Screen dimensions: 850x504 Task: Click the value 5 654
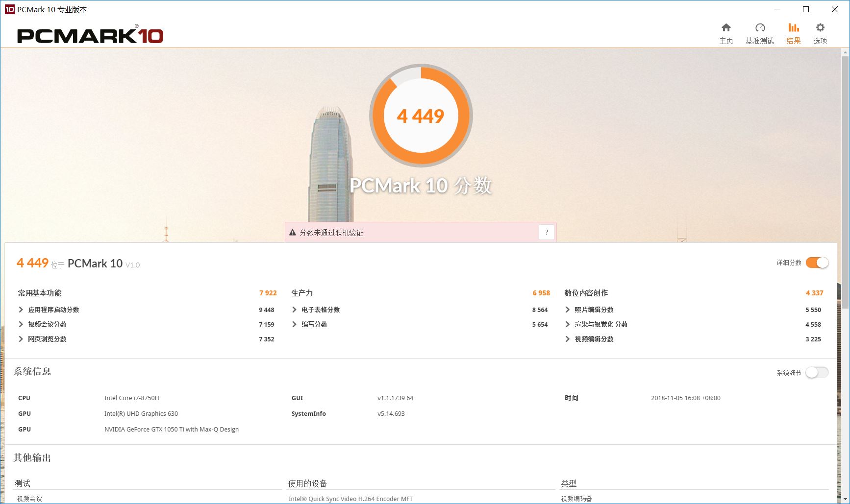click(540, 324)
